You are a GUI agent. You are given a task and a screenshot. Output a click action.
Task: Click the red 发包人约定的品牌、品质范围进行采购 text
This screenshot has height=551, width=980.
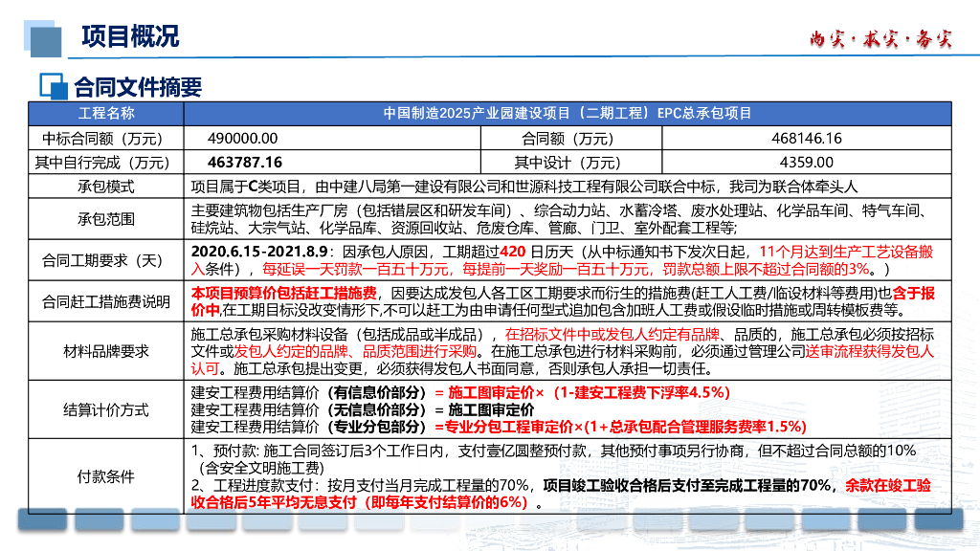pyautogui.click(x=354, y=351)
